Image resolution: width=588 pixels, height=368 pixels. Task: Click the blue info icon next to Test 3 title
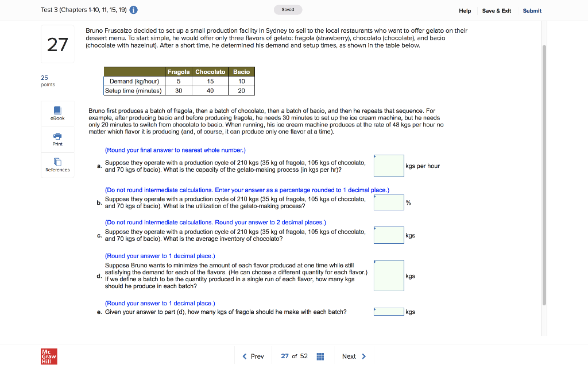(x=133, y=10)
